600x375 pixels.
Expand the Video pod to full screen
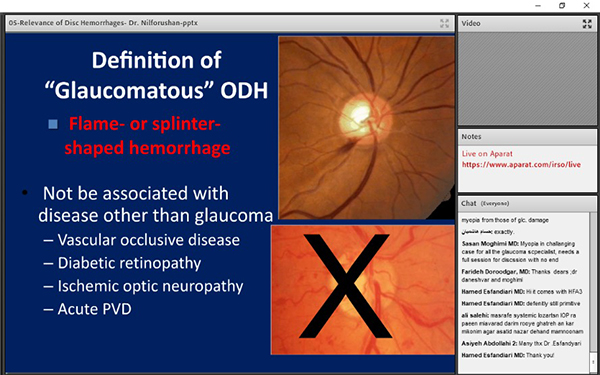(587, 24)
